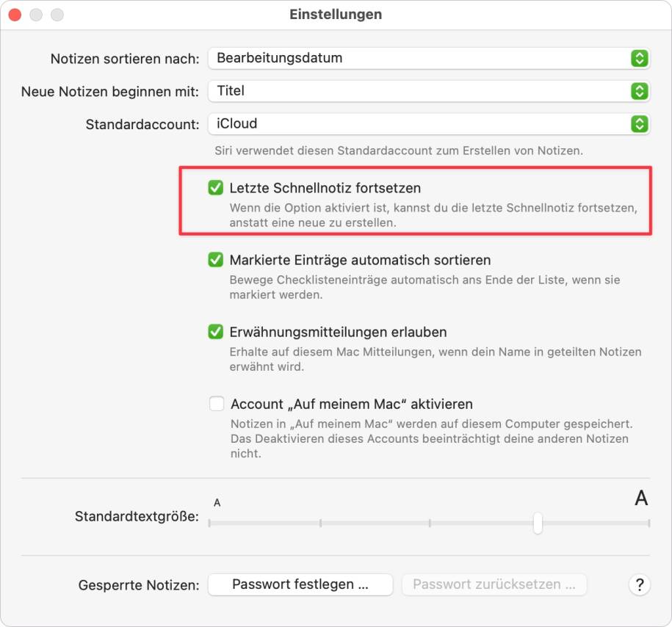Click the Einstellungen window title
672x627 pixels.
click(x=336, y=14)
